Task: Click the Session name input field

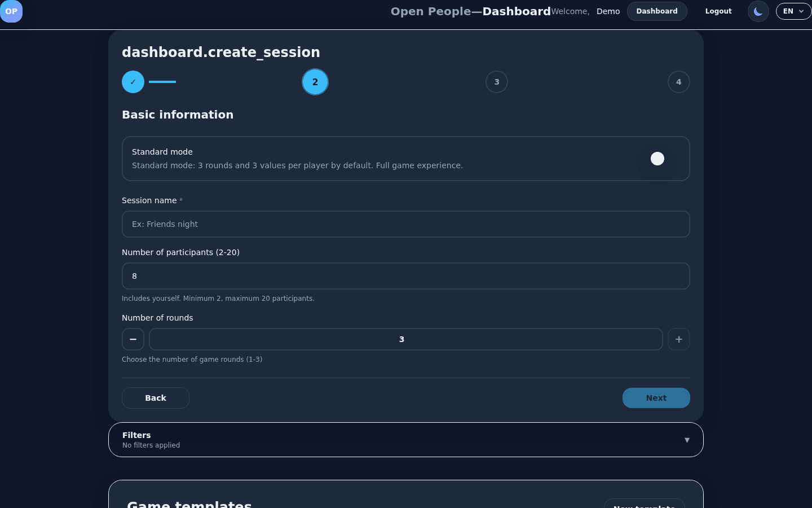Action: pos(406,224)
